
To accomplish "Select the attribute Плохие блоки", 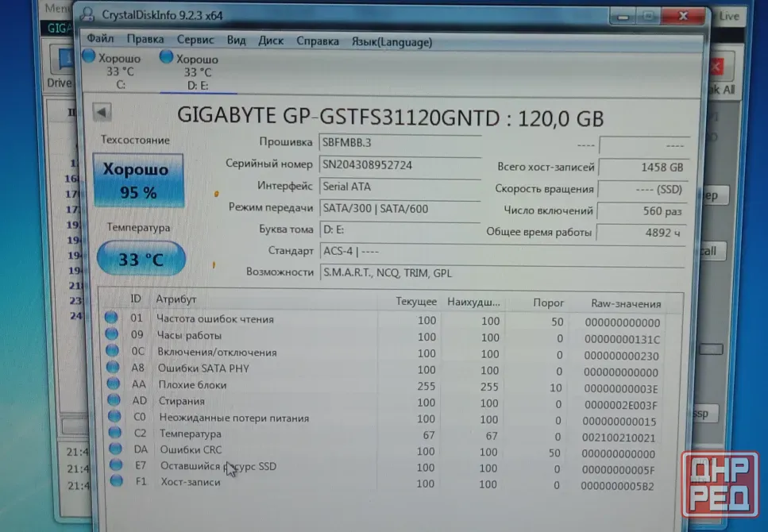I will pyautogui.click(x=192, y=385).
